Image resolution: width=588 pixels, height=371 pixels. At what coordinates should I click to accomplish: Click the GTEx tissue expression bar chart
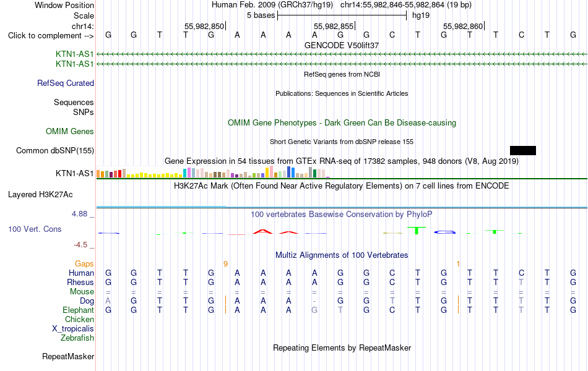tap(213, 172)
